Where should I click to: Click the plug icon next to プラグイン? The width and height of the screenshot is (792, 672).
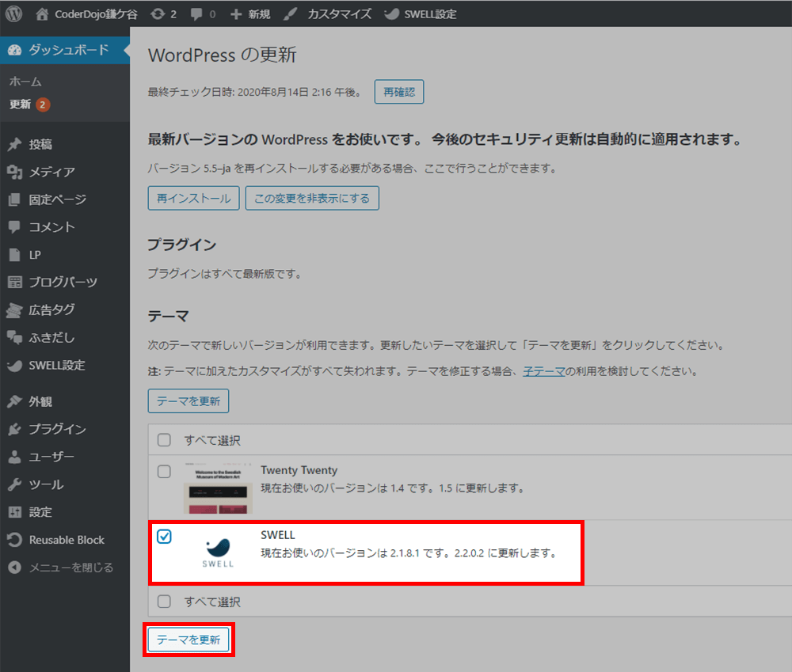tap(14, 429)
